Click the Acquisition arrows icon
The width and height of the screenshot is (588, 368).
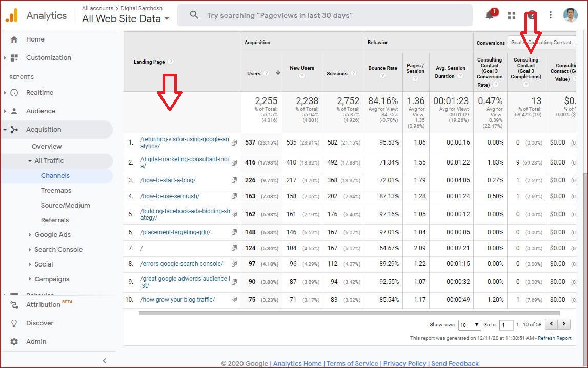14,130
